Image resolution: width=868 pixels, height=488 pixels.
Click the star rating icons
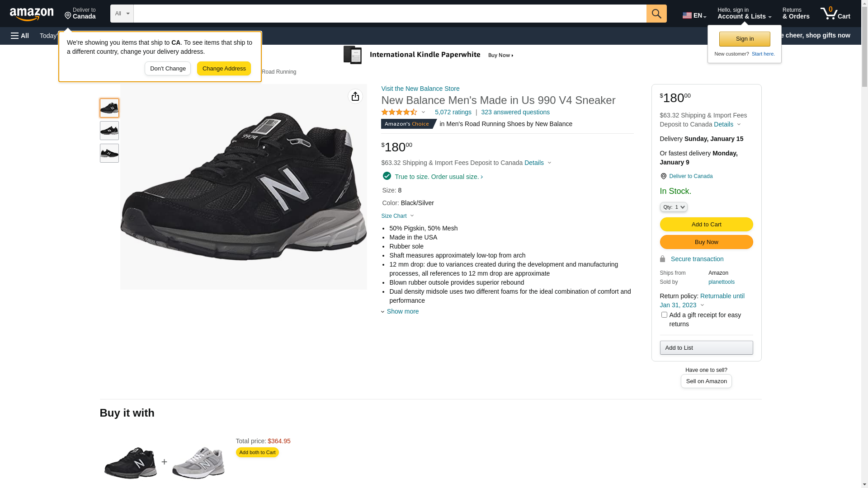[399, 112]
